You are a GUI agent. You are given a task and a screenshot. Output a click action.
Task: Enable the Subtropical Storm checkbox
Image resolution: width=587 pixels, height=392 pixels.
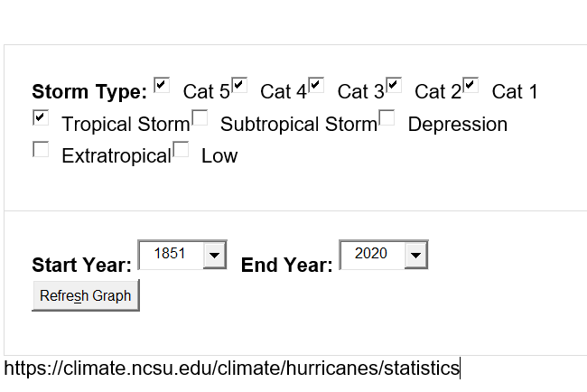pyautogui.click(x=200, y=117)
